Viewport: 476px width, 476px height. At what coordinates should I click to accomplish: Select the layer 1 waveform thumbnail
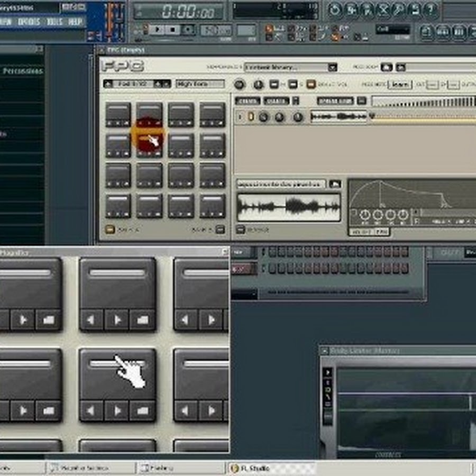339,116
